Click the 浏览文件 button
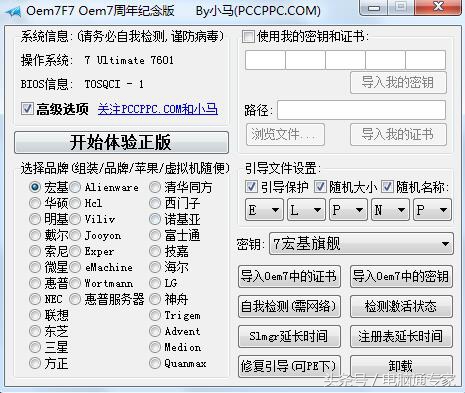Image resolution: width=465 pixels, height=393 pixels. tap(285, 135)
